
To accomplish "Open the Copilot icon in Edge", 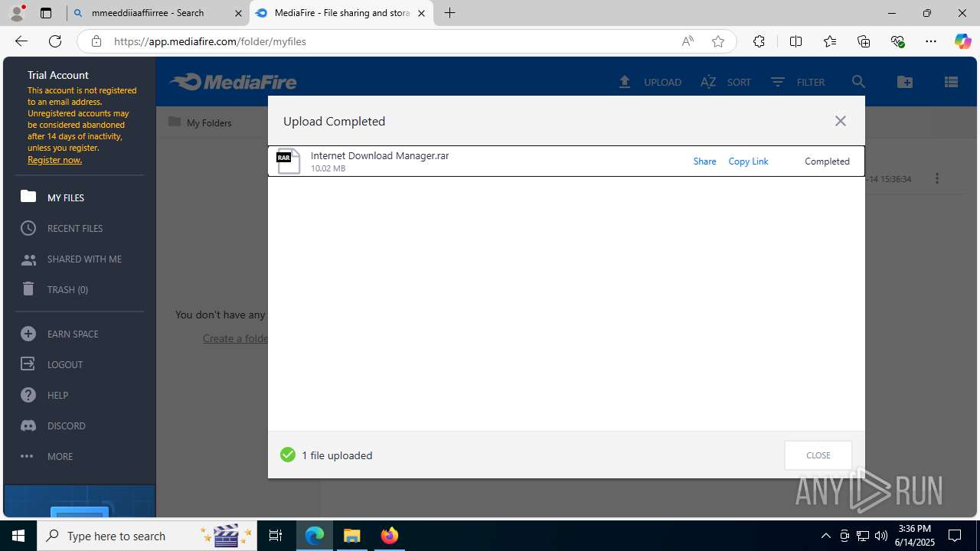I will point(962,41).
